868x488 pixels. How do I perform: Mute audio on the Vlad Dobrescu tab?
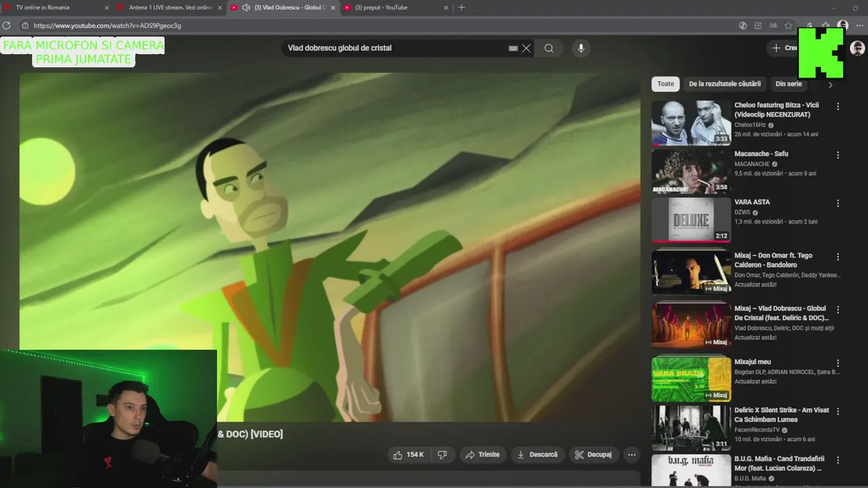click(245, 7)
